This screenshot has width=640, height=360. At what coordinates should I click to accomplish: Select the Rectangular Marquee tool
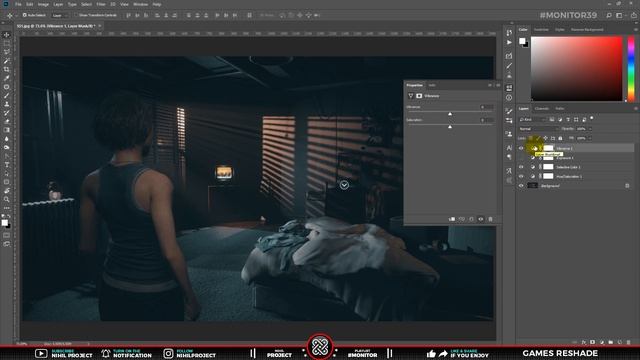(x=7, y=43)
